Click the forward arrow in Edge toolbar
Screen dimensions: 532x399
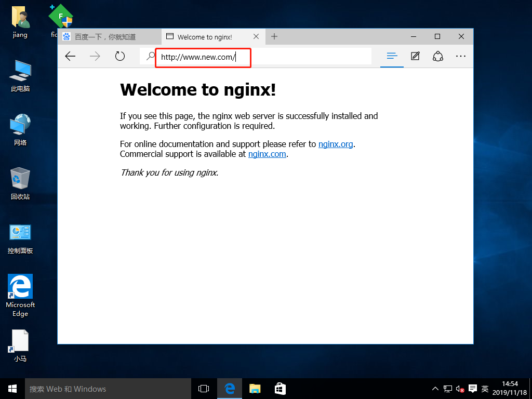coord(95,56)
